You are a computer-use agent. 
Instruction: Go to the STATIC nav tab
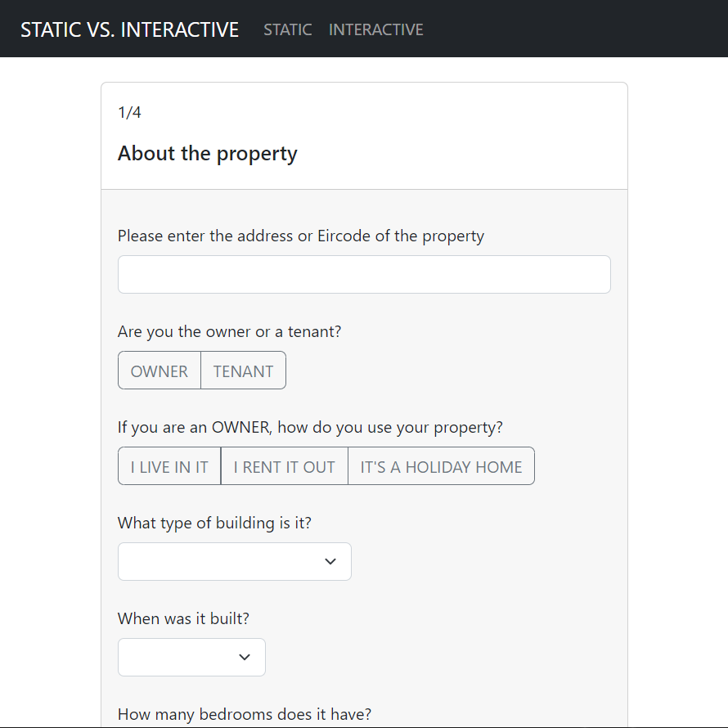(x=287, y=29)
